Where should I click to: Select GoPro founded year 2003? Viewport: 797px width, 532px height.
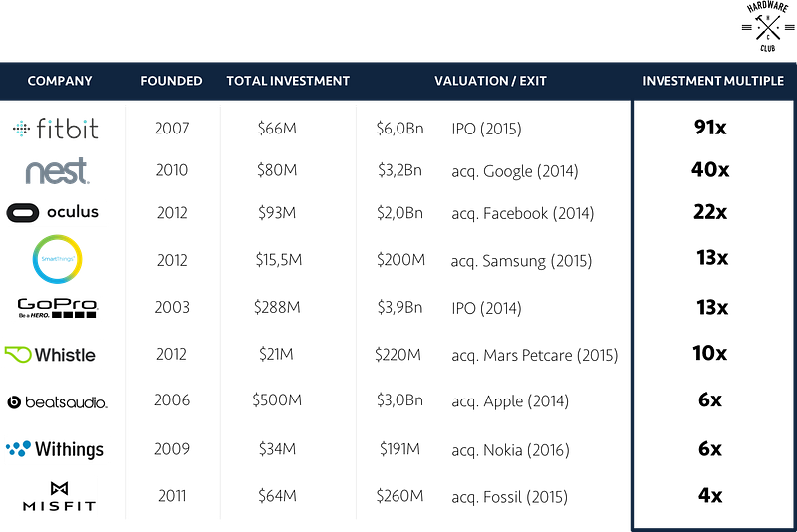click(x=172, y=307)
